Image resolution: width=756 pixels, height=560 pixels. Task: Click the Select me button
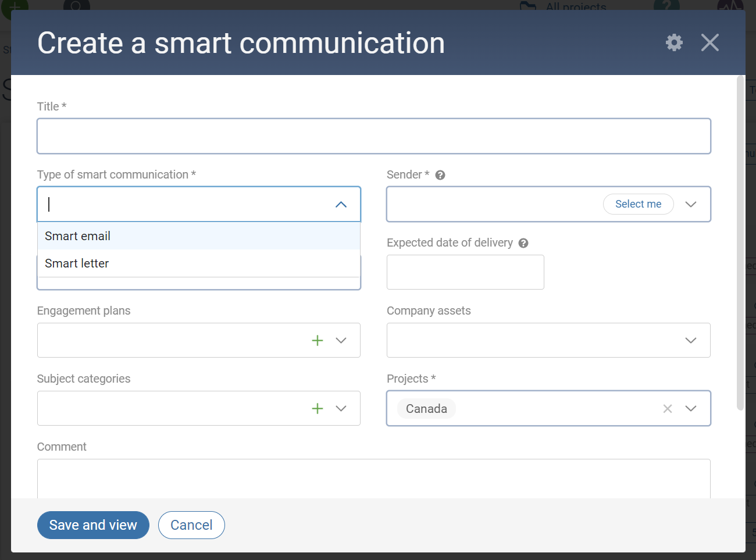click(639, 204)
